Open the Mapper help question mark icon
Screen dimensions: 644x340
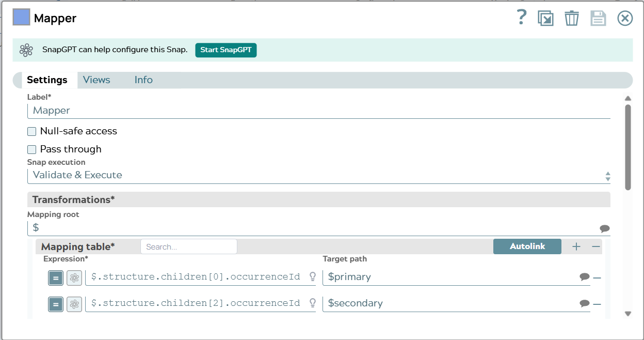522,18
